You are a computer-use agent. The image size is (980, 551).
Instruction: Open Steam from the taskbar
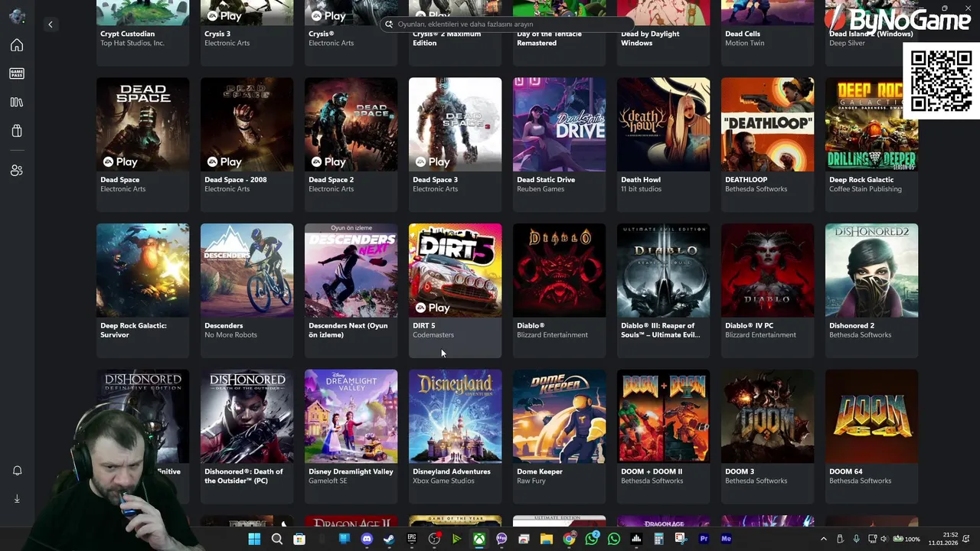click(389, 539)
